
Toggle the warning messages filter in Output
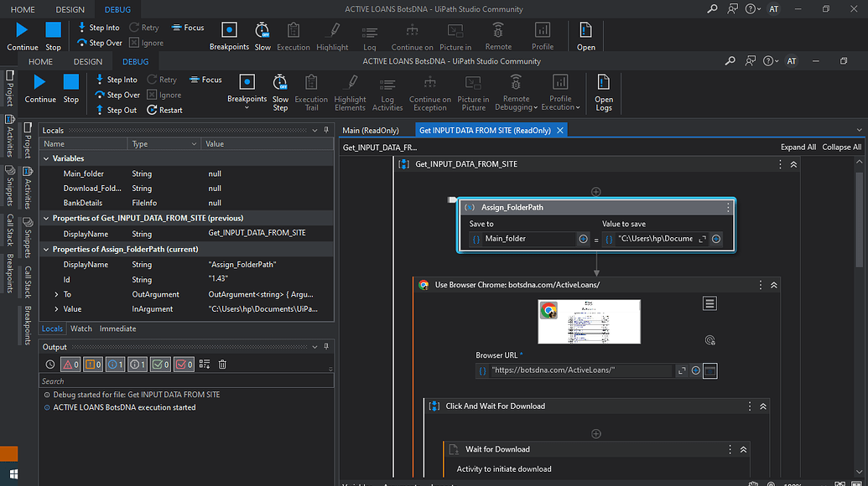coord(93,364)
